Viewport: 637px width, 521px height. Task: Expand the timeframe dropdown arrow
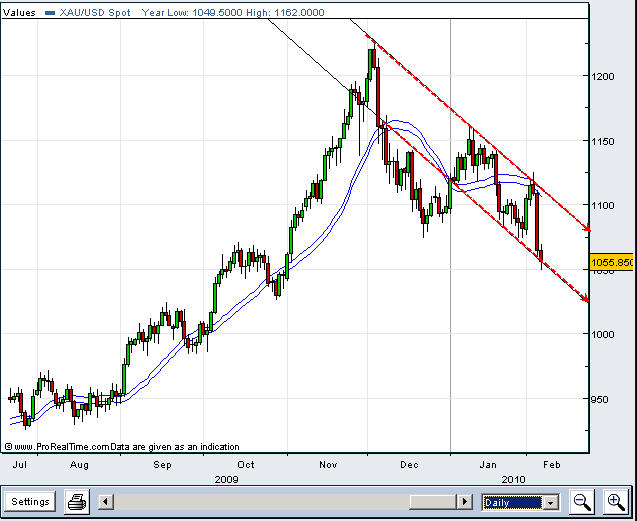click(x=550, y=503)
